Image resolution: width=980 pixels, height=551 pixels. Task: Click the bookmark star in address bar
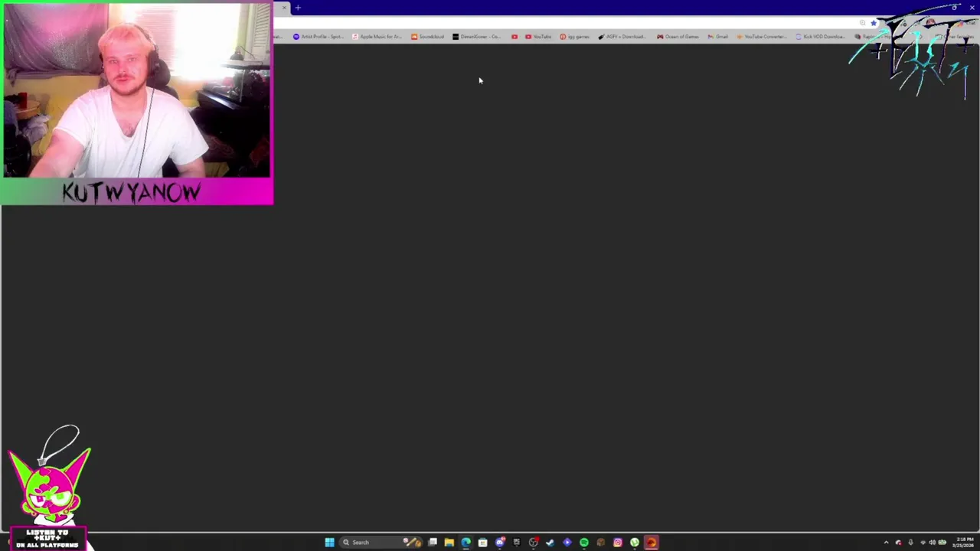click(874, 23)
